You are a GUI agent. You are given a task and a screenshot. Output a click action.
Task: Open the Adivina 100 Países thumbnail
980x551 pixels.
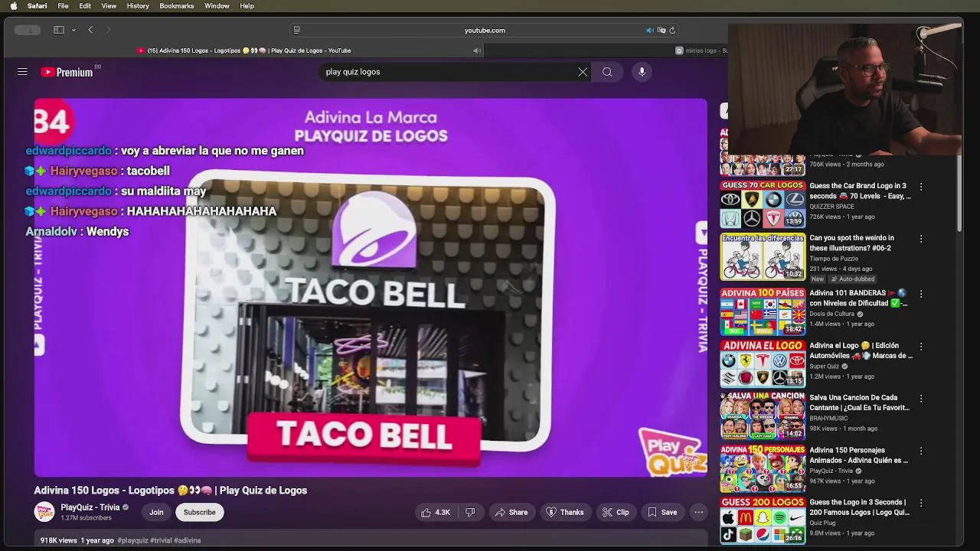coord(763,311)
